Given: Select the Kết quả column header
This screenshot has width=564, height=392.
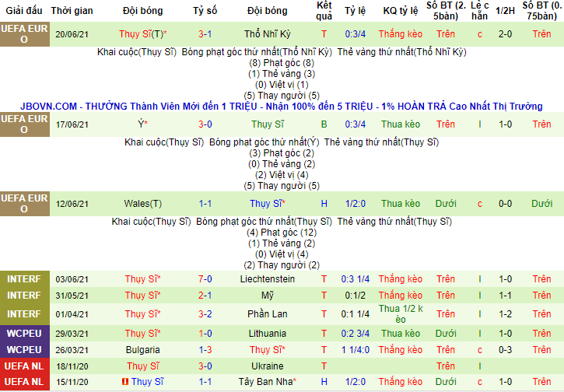Looking at the screenshot, I should coord(324,11).
